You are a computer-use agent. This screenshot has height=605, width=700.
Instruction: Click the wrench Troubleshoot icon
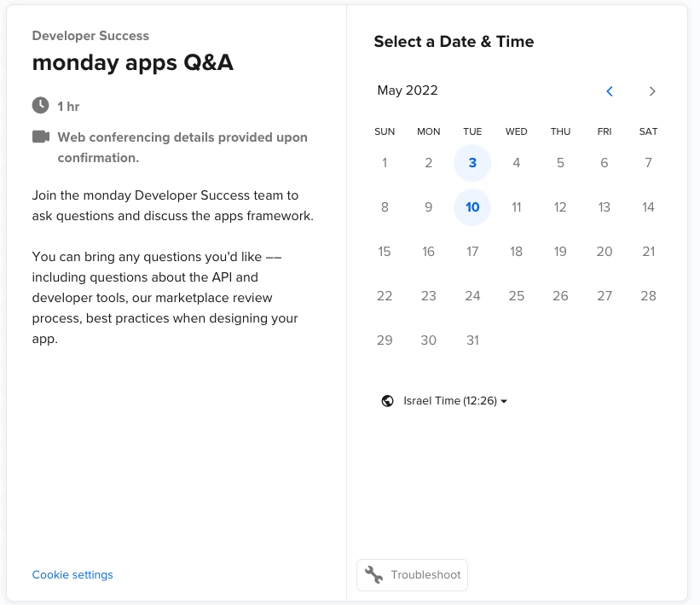click(373, 574)
